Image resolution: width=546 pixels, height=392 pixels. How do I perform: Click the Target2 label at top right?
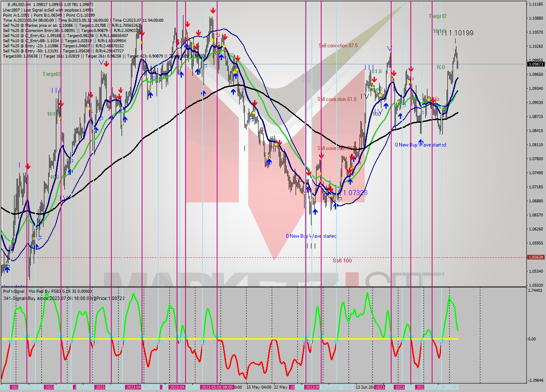[x=438, y=16]
